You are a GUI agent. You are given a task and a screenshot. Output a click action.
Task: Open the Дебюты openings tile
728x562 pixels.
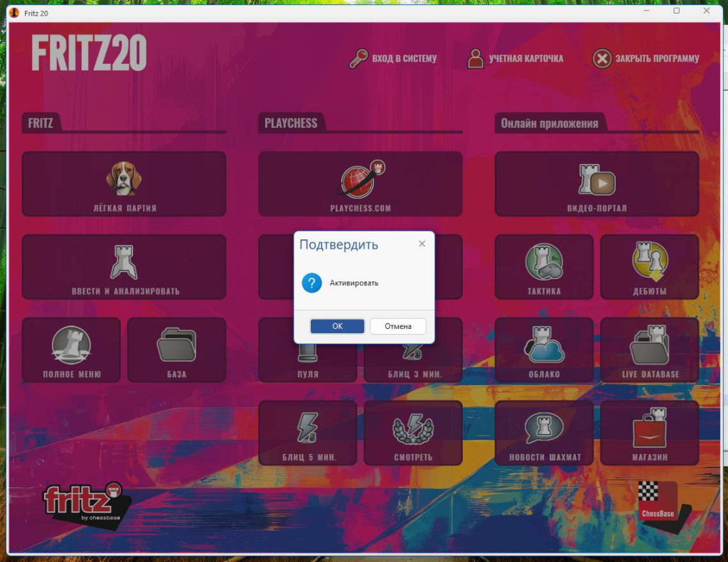tap(650, 267)
